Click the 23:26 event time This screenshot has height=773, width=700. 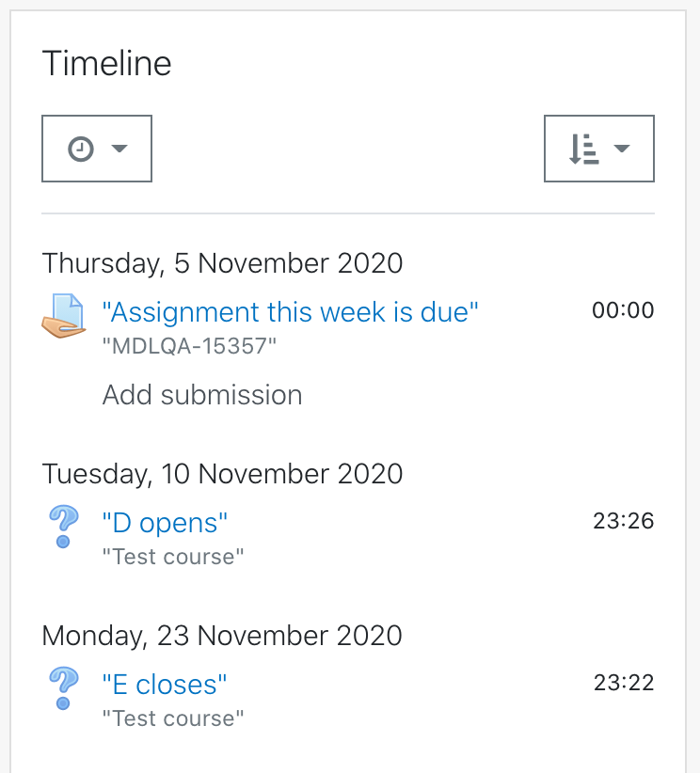click(x=624, y=521)
